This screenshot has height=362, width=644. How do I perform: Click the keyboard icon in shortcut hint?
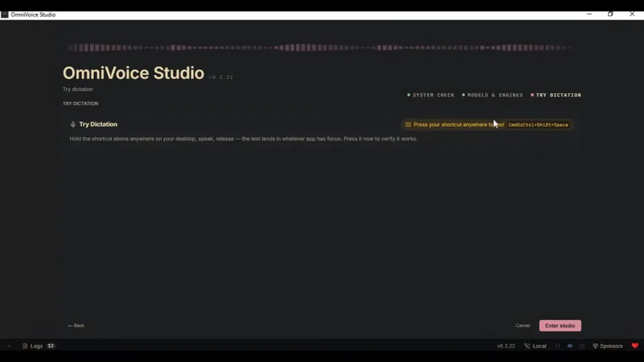click(x=408, y=124)
